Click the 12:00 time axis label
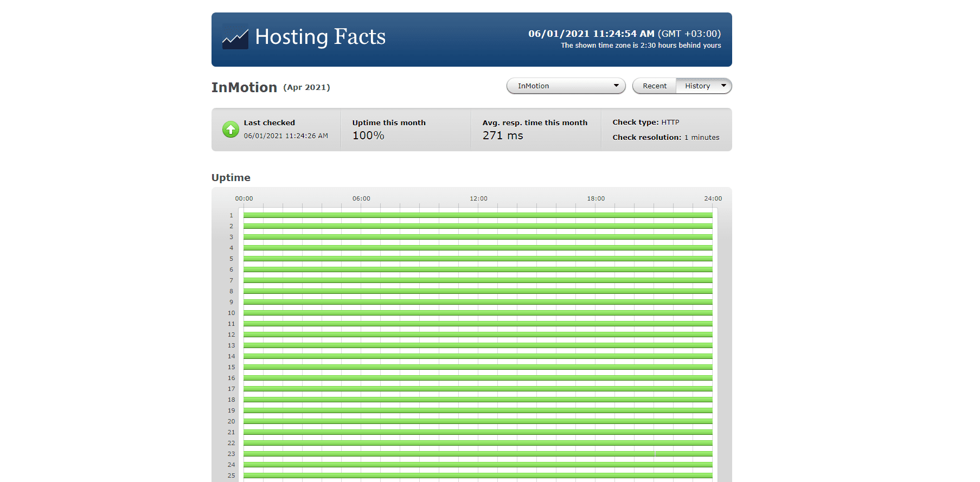 [x=478, y=198]
